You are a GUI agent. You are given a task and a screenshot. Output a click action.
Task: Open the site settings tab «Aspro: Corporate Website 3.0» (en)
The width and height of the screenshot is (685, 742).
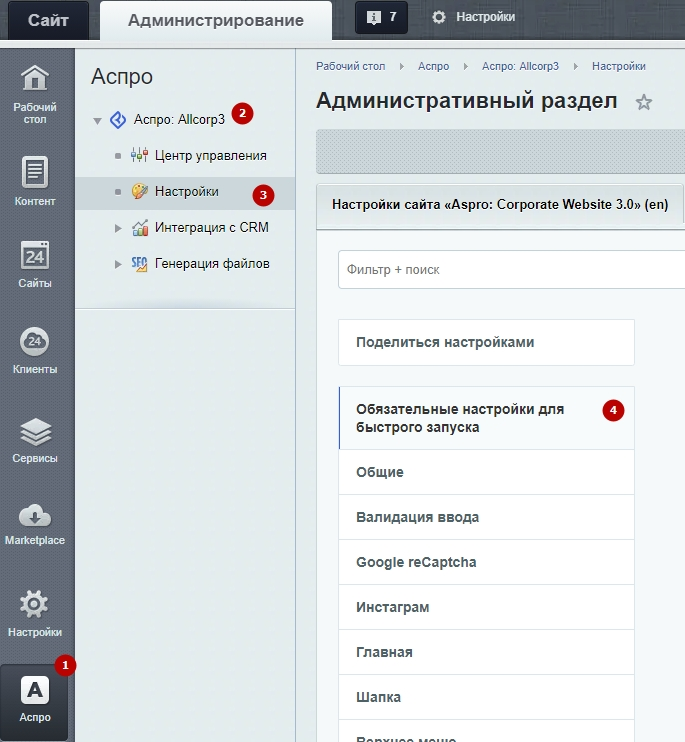pos(500,204)
